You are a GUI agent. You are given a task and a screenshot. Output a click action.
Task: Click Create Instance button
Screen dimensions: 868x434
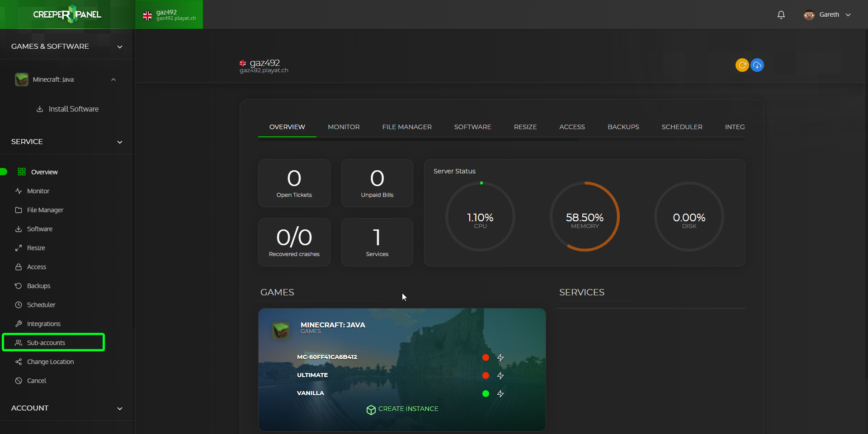tap(402, 409)
